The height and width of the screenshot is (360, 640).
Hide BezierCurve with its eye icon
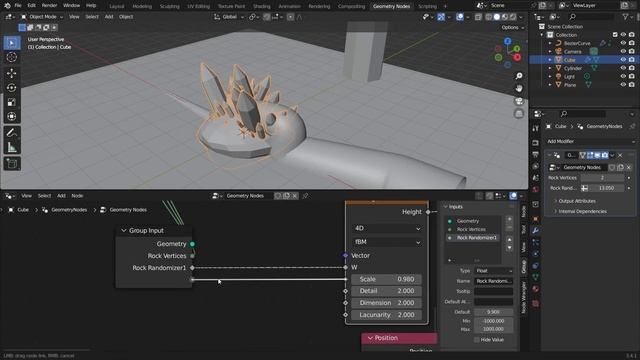point(623,43)
